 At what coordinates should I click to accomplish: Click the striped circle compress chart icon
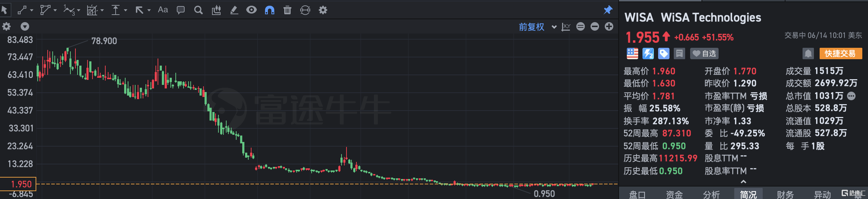coord(581,26)
